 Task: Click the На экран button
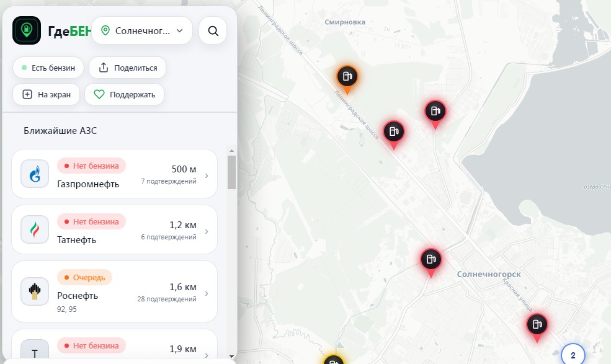47,94
